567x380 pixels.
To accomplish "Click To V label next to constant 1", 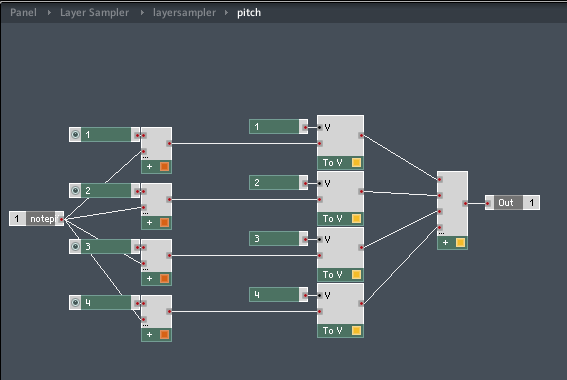I will (333, 163).
